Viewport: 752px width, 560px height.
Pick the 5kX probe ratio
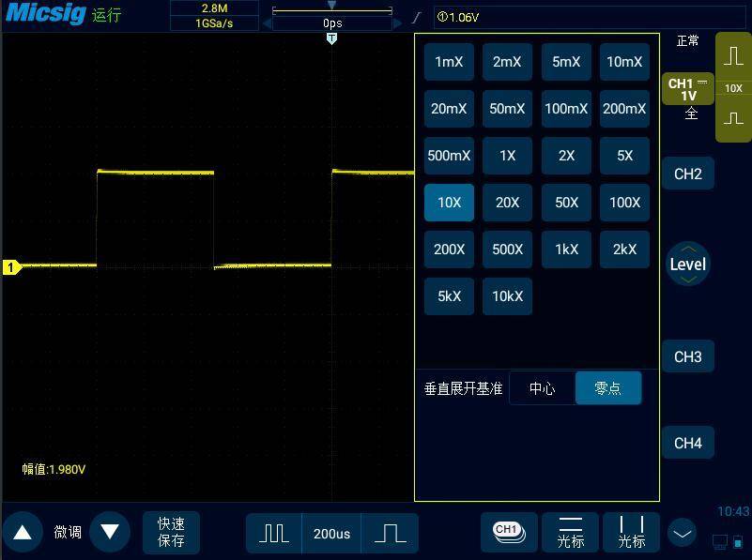(x=449, y=296)
